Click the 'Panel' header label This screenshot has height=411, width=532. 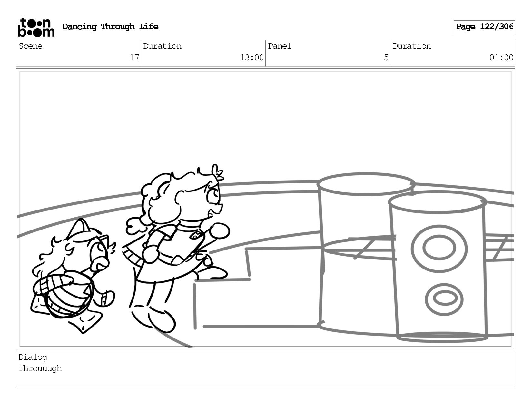click(x=280, y=46)
